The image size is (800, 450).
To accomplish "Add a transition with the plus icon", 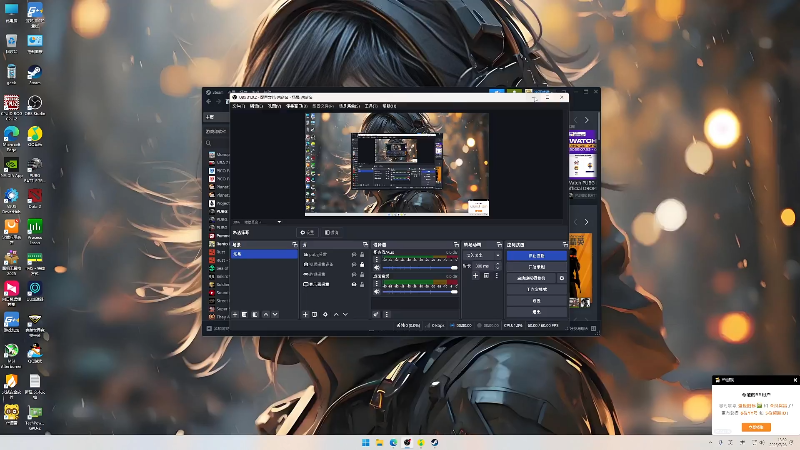I will (475, 276).
